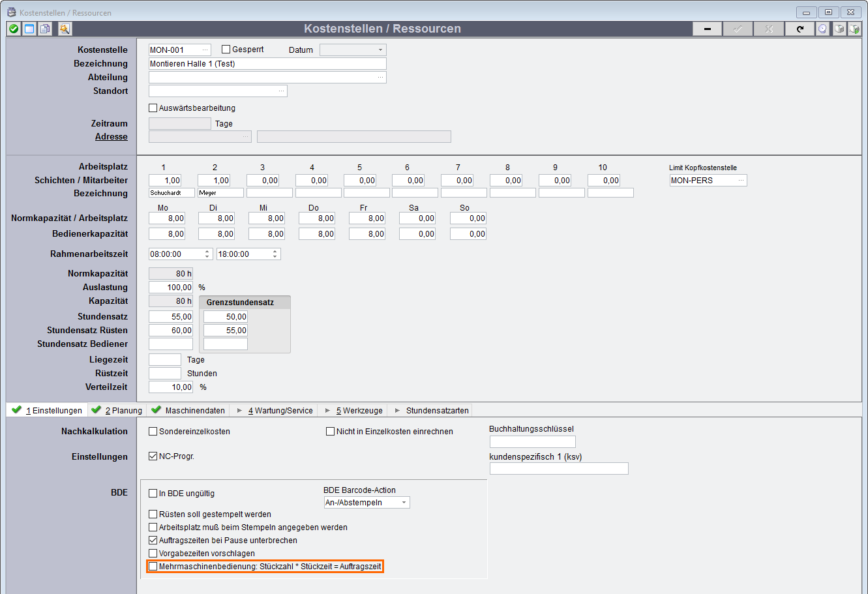Click the Rahmenarbeitszeit 18:00:00 spinner
Image resolution: width=868 pixels, height=594 pixels.
point(276,254)
